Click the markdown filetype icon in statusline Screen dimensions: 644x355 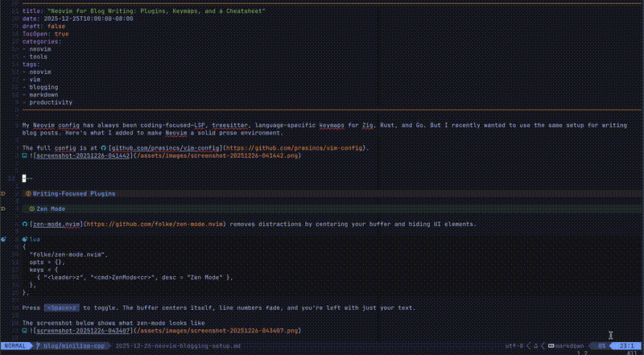(551, 346)
